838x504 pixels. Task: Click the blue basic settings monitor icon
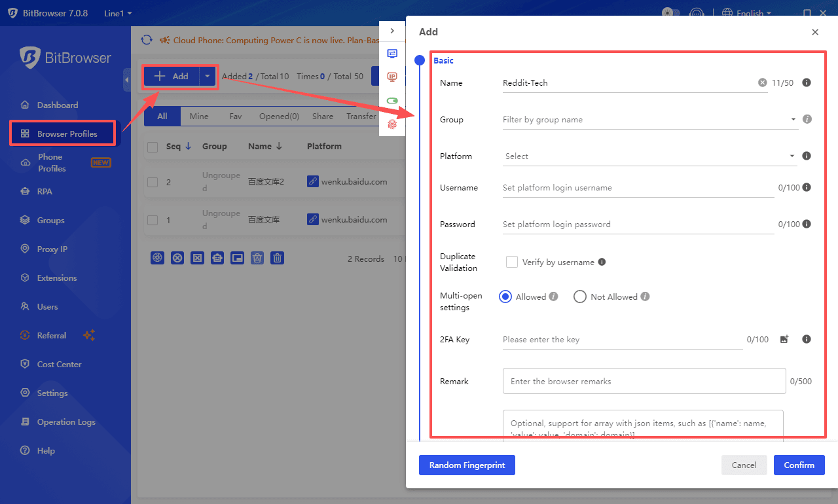tap(392, 54)
